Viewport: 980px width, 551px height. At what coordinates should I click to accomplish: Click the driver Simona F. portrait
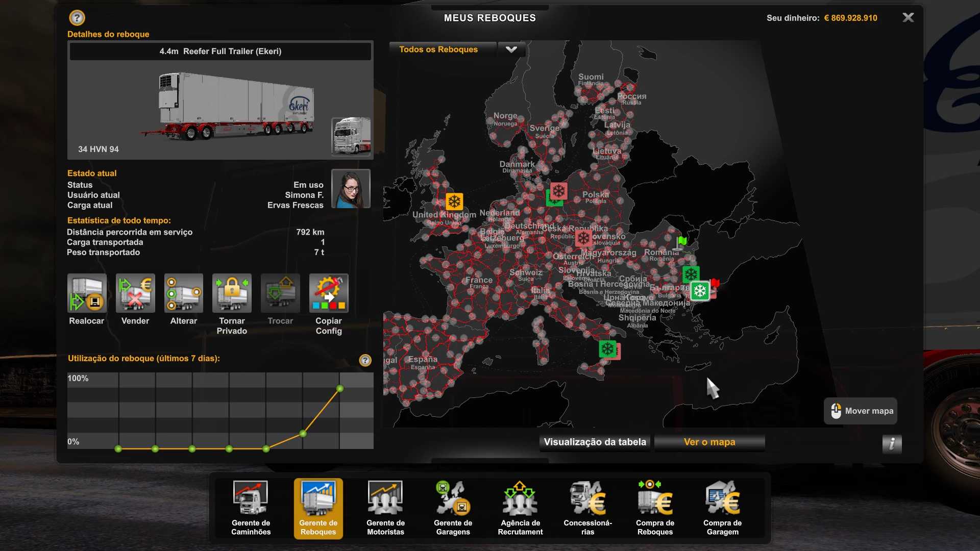click(351, 189)
